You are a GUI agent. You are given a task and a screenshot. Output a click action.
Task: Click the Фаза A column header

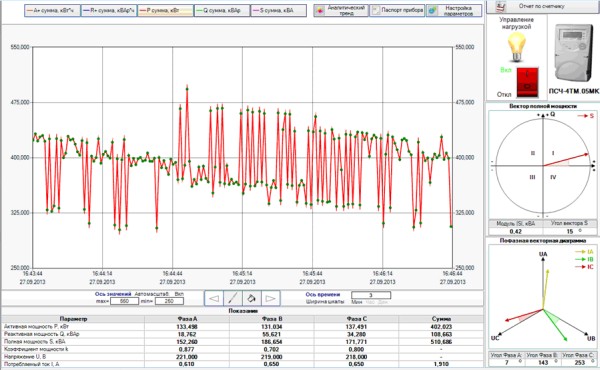point(187,319)
